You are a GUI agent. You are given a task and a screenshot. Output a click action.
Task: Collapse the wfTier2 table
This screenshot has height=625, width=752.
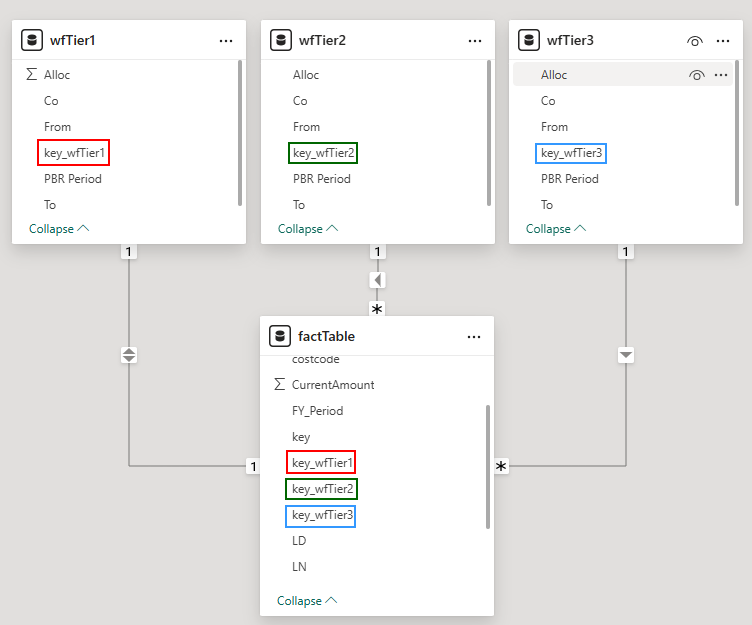click(308, 229)
